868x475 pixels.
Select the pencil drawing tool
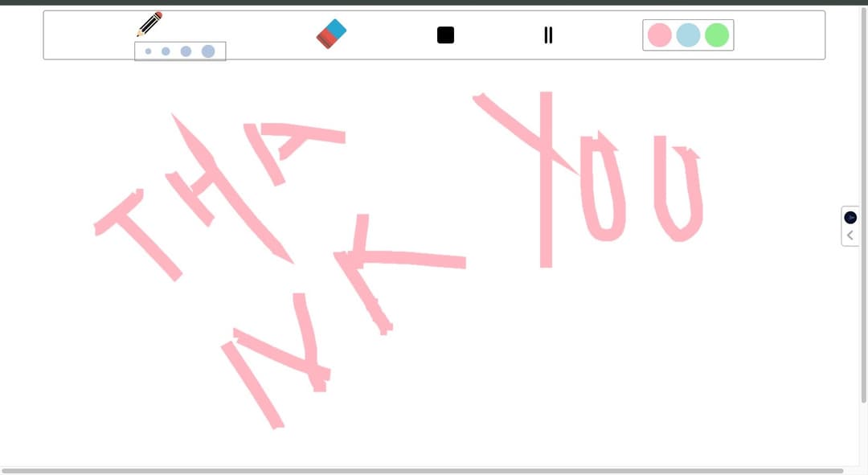click(149, 24)
